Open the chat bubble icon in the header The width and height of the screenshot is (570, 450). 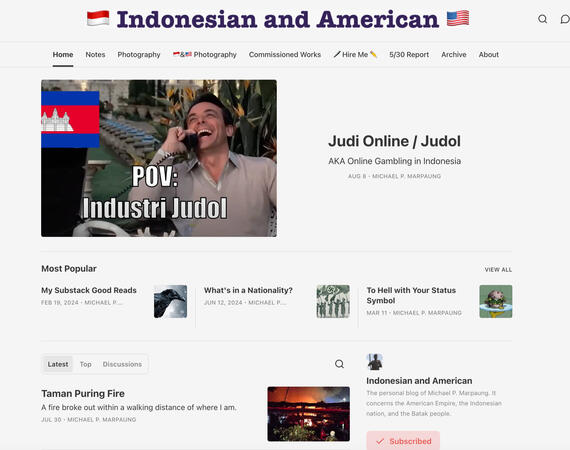coord(565,19)
